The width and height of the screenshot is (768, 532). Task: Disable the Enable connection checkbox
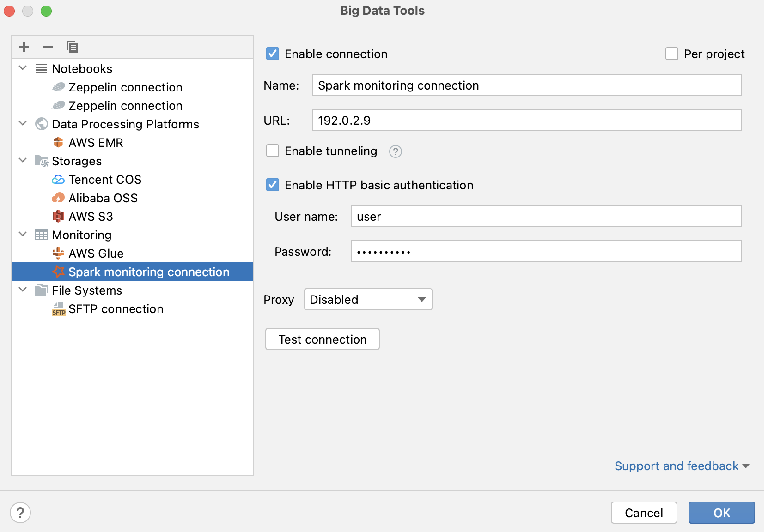273,54
